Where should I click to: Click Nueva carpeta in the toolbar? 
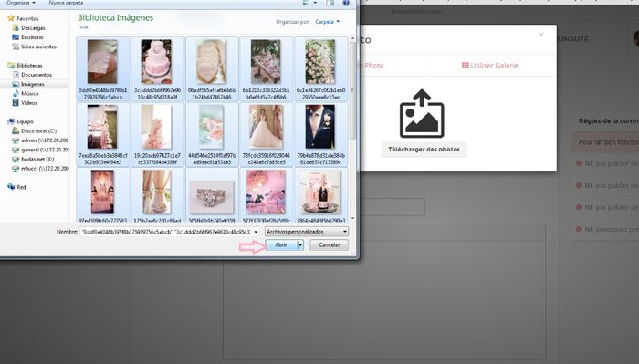click(x=66, y=3)
